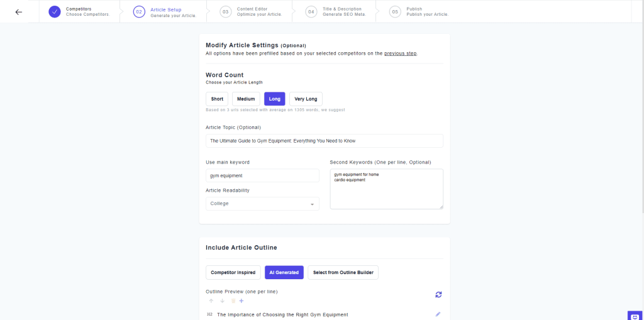Choose the Competitor Inspired outline option
Image resolution: width=644 pixels, height=320 pixels.
tap(233, 272)
